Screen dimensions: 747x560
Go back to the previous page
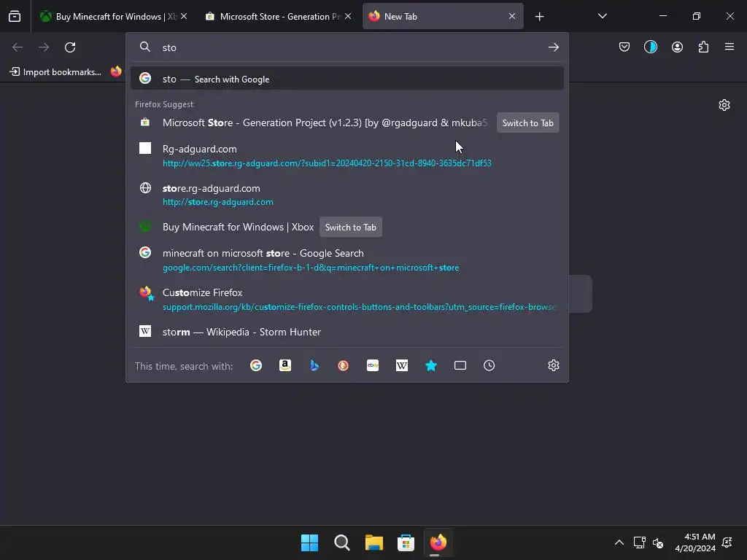click(x=18, y=47)
